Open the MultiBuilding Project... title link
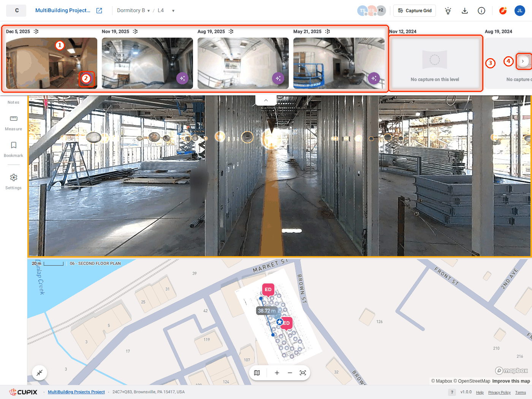The width and height of the screenshot is (532, 399). pos(63,11)
